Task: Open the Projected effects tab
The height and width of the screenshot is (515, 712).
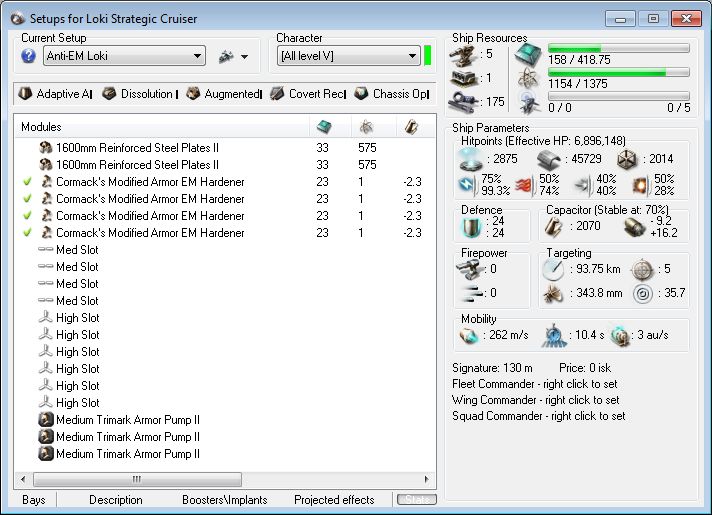Action: tap(334, 500)
